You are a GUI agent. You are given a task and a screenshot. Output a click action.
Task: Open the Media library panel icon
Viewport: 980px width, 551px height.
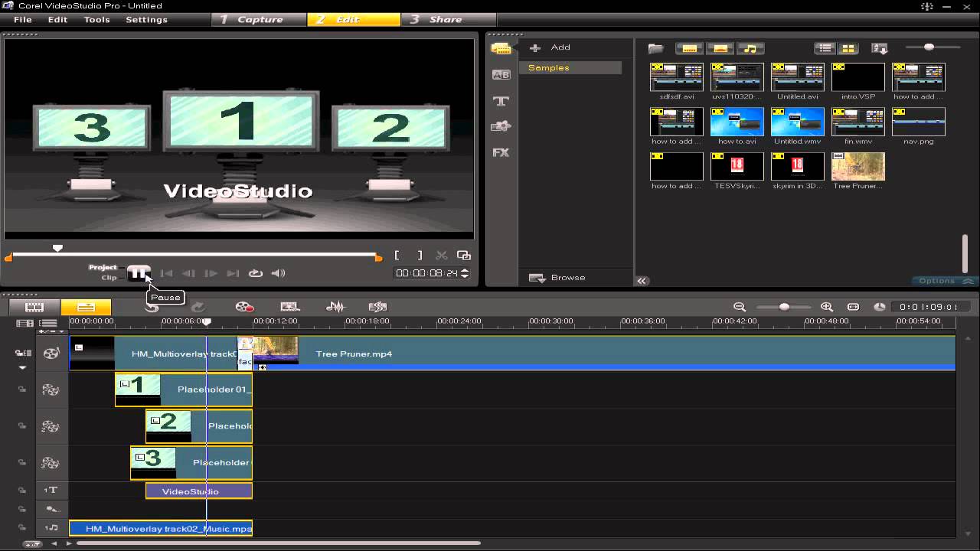pos(501,49)
